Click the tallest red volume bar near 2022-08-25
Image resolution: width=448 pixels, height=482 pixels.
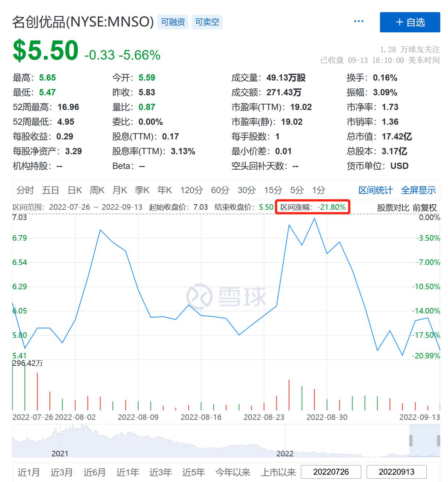(289, 395)
